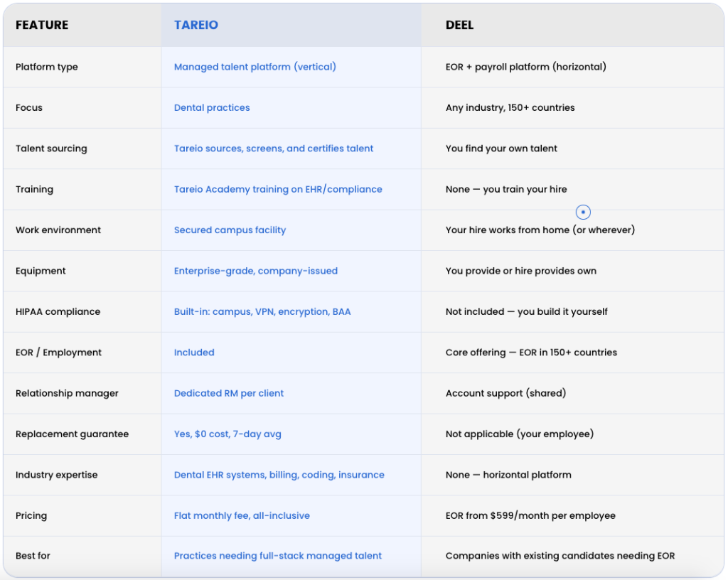Click 'Dedicated RM per client' cell
This screenshot has height=580, width=728.
click(x=228, y=394)
